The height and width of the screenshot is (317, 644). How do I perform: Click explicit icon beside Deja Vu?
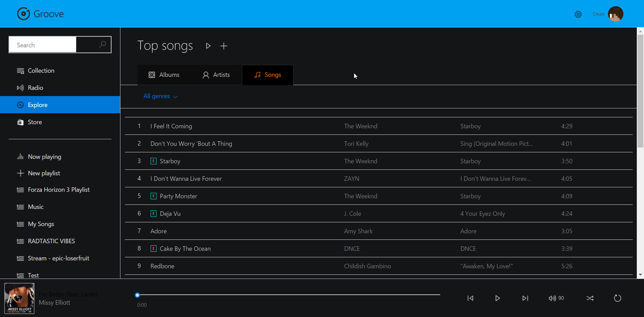[153, 213]
